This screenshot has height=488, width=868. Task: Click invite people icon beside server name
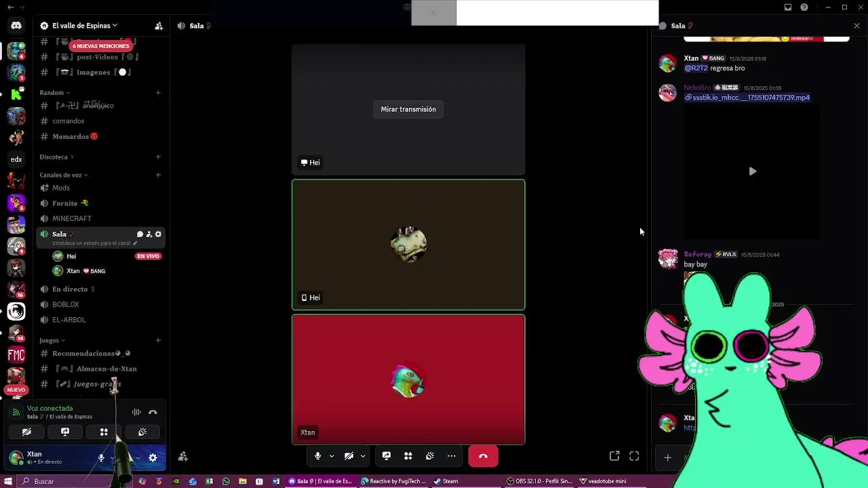159,26
